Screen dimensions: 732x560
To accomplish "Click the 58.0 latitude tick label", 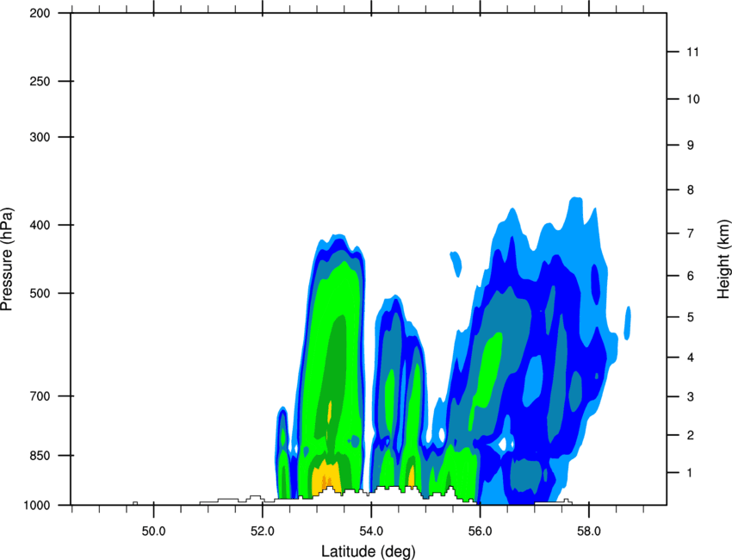I will (x=589, y=532).
